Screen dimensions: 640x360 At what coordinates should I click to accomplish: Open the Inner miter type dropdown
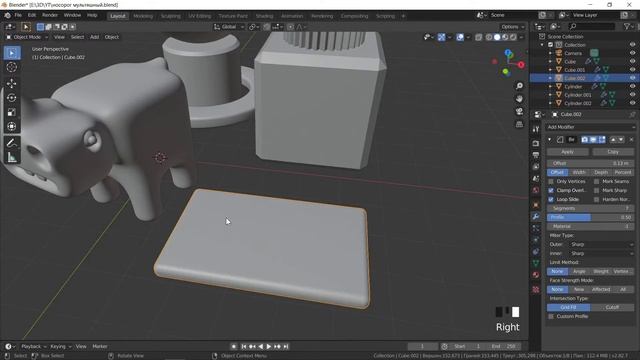[x=602, y=253]
